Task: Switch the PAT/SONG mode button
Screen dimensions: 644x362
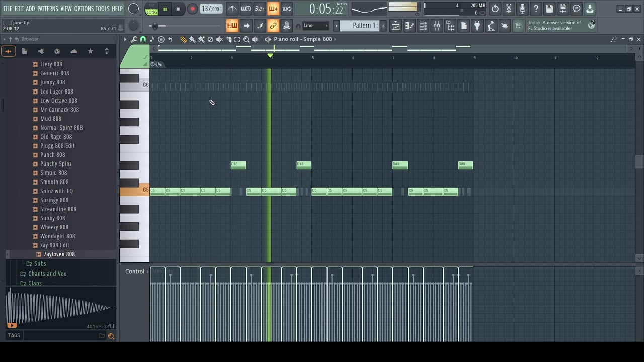Action: [151, 9]
